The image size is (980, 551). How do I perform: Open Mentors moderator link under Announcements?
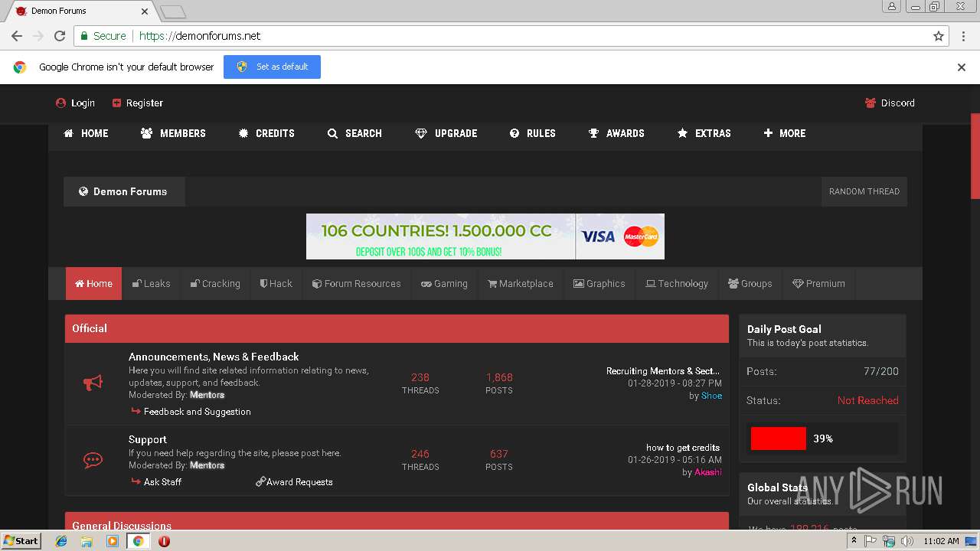point(207,395)
